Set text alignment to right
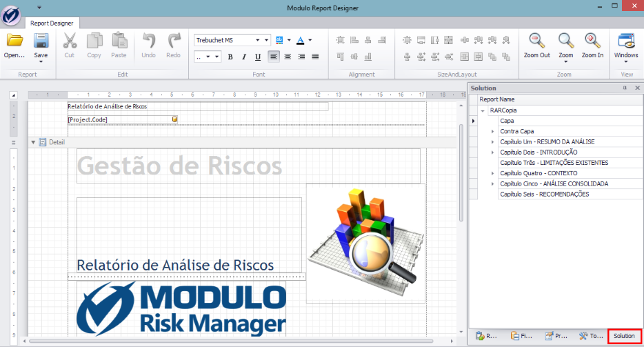This screenshot has width=644, height=347. click(x=301, y=57)
